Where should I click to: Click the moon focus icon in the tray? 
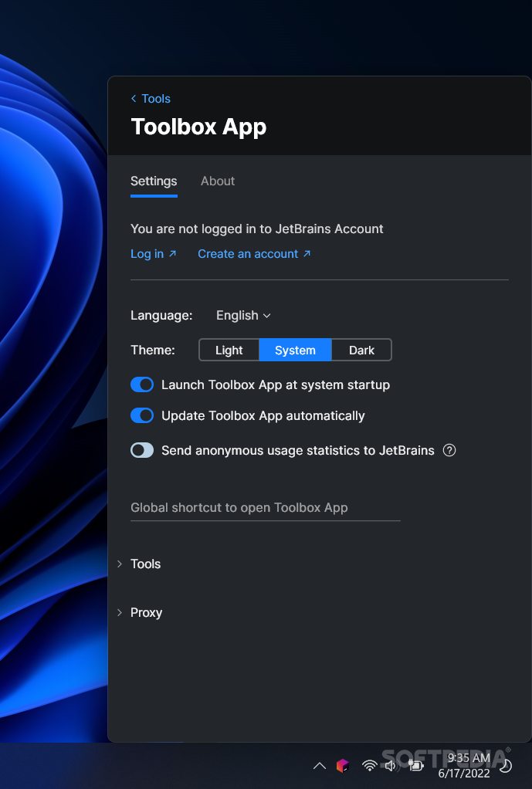tap(505, 766)
